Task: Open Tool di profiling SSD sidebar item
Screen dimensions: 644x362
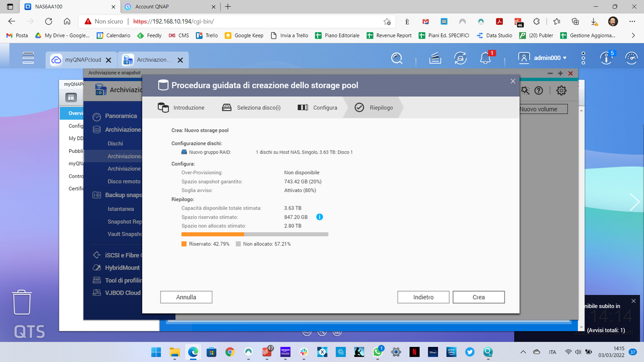Action: (116, 280)
